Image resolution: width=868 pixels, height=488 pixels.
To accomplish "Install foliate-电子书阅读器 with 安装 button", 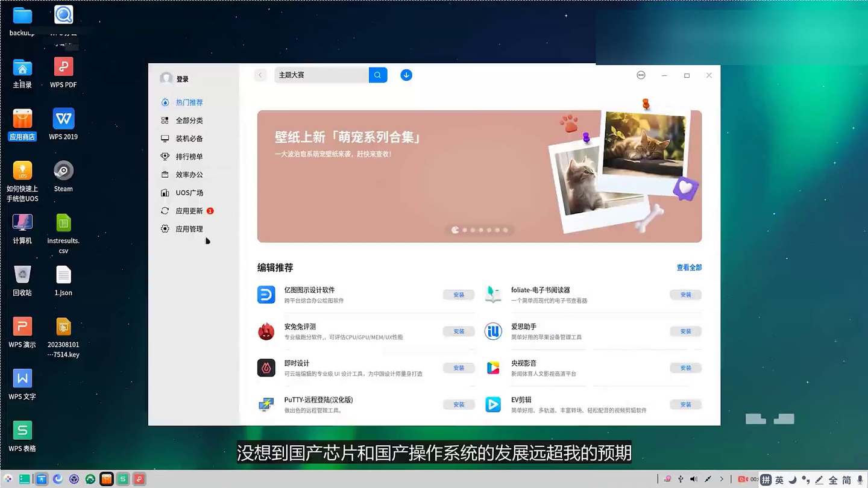I will (685, 295).
